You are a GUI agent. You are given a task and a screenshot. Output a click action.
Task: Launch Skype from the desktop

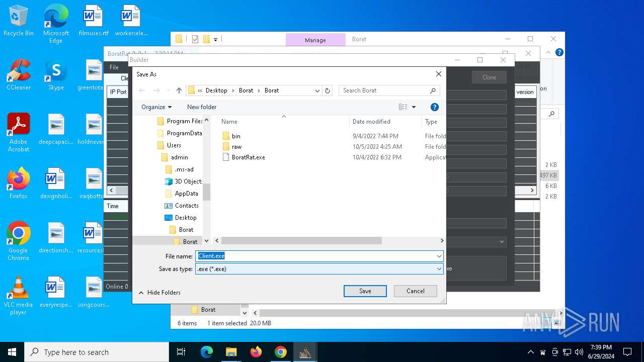click(x=56, y=75)
